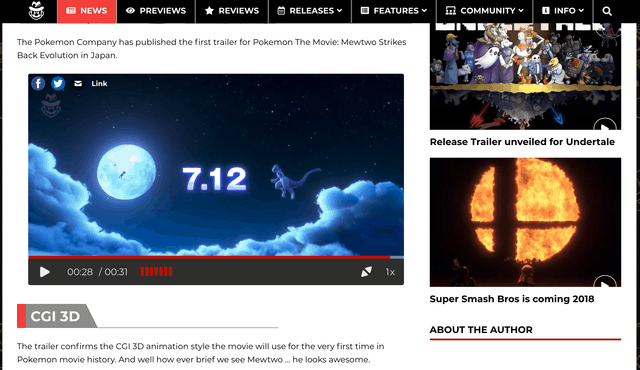Viewport: 640px width, 370px height.
Task: Open the Previews section
Action: (x=156, y=11)
